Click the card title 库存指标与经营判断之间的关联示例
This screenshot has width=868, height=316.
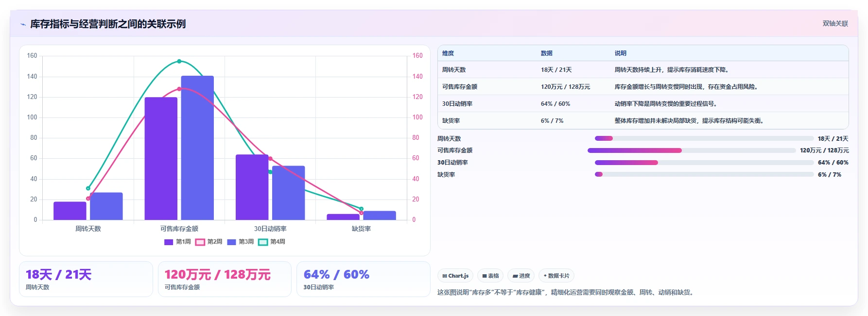(x=108, y=24)
